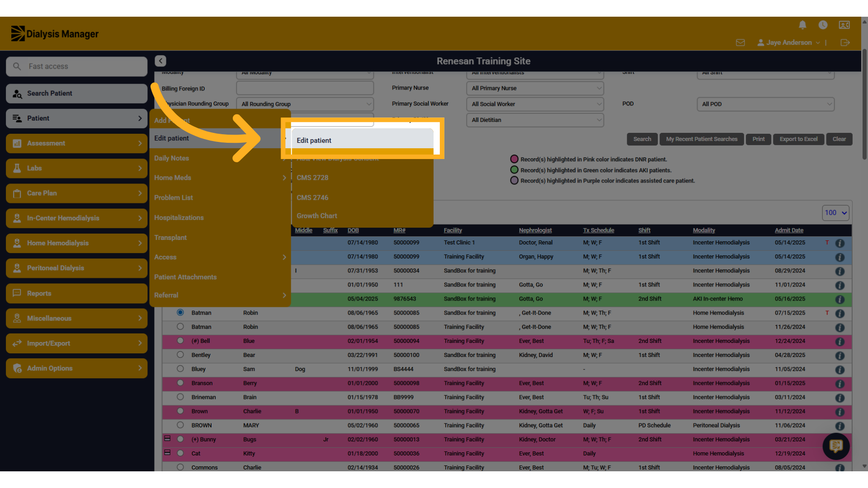Click Export to Excel button
The width and height of the screenshot is (868, 488).
798,139
